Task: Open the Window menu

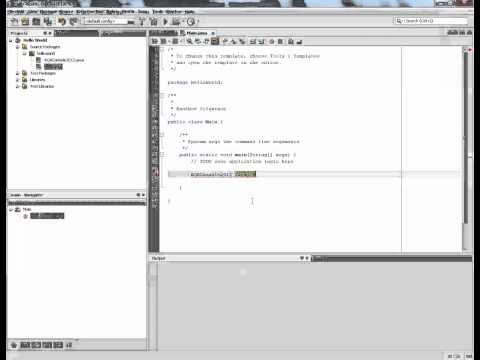Action: (x=173, y=12)
